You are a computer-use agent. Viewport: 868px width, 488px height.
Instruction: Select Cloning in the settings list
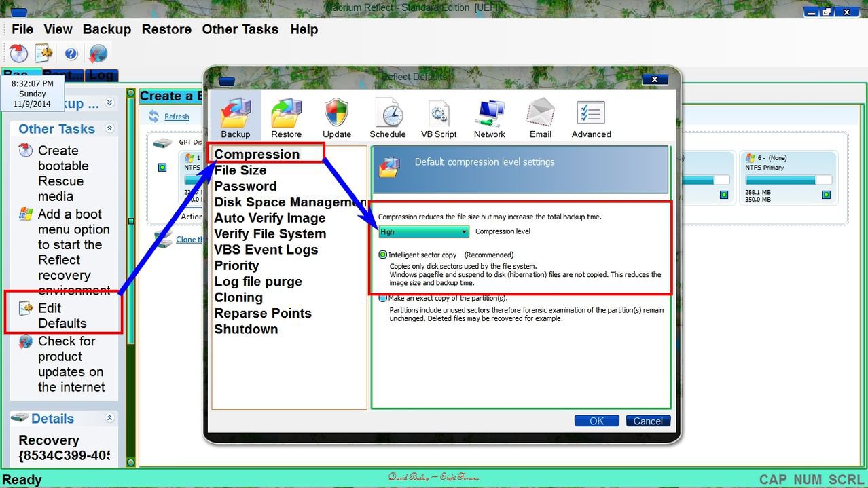(238, 297)
